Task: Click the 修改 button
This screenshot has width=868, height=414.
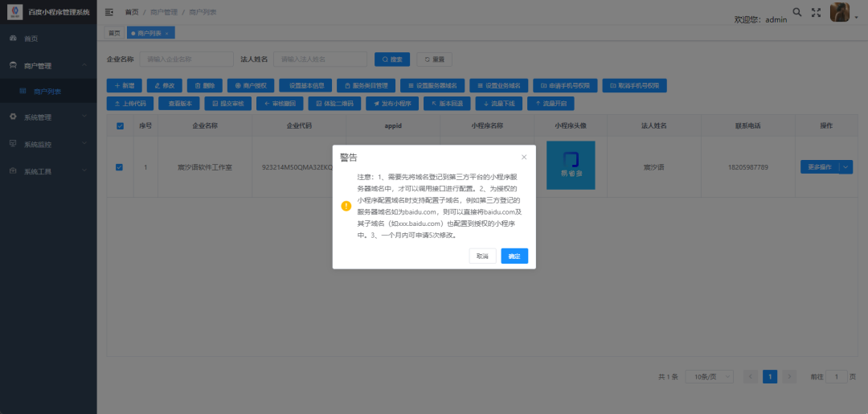Action: [165, 86]
